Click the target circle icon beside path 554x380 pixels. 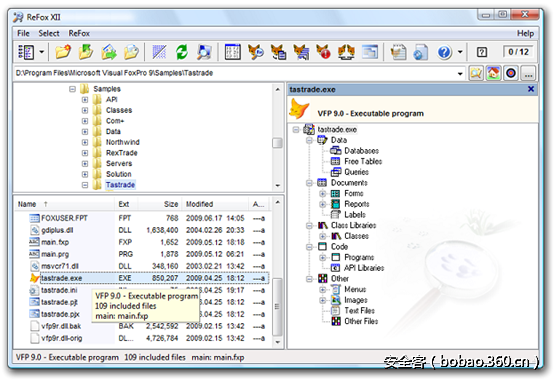pos(511,73)
